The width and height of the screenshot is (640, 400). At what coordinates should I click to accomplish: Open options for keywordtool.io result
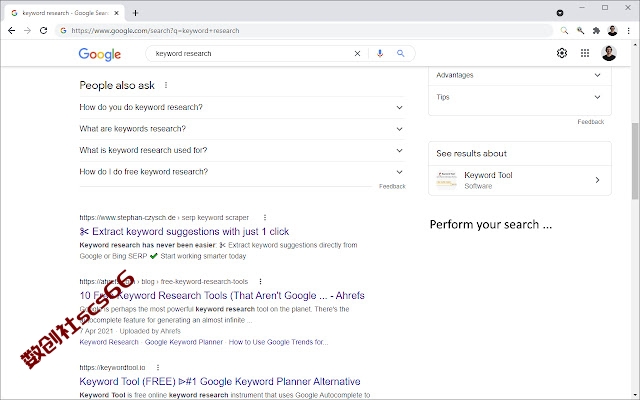tap(158, 367)
